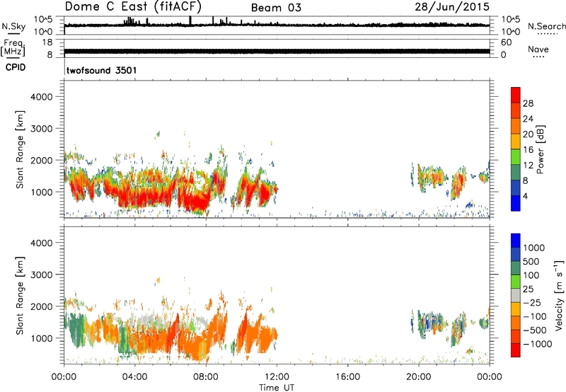Image resolution: width=566 pixels, height=392 pixels.
Task: Click the 'Power [dB]' colorbar label
Action: point(540,149)
